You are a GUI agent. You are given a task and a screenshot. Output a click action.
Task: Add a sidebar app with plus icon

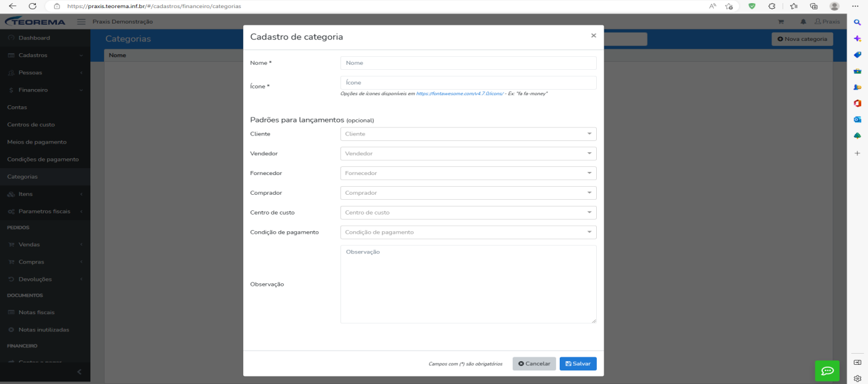click(857, 152)
